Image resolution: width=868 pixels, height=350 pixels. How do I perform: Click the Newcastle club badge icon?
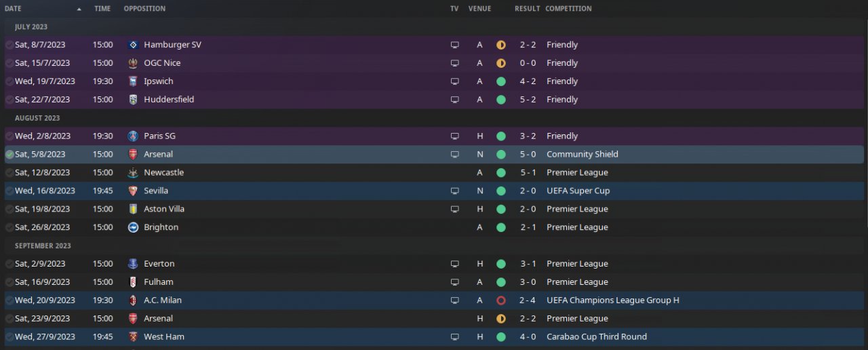click(x=133, y=173)
